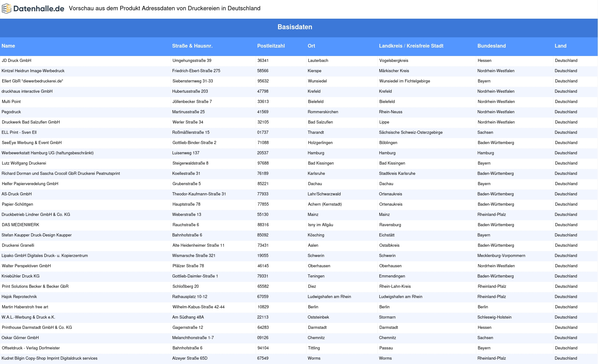Viewport: 598px width, 364px height.
Task: Click address Umgehungsstraße 39
Action: 192,61
